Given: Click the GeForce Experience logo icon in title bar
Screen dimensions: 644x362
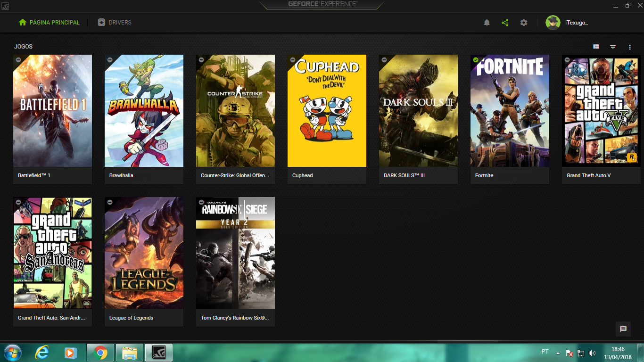Looking at the screenshot, I should pos(6,6).
